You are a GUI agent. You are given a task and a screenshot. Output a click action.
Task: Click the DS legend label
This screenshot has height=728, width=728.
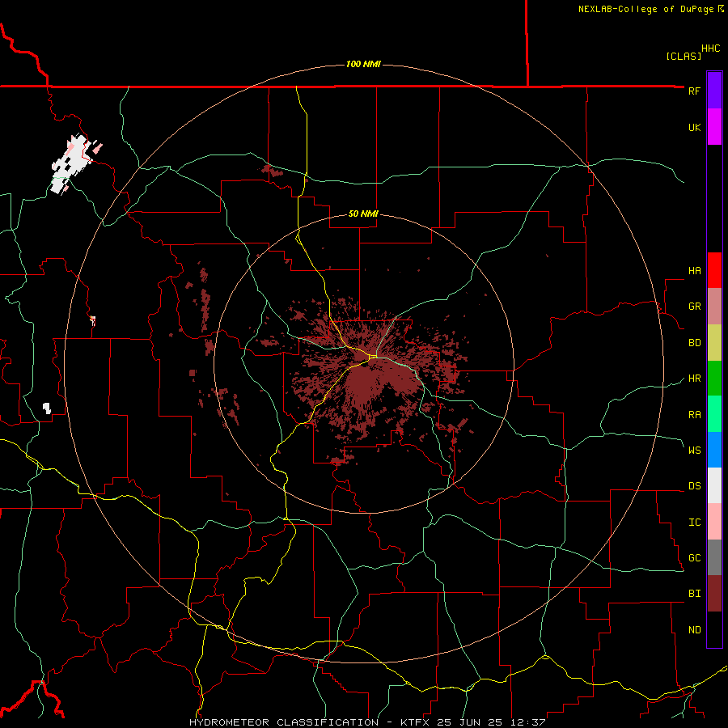[x=694, y=485]
